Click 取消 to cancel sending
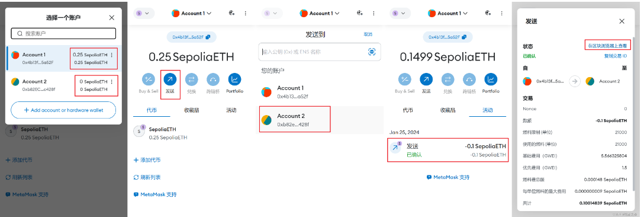Screen dimensions: 644x217 (x=368, y=34)
